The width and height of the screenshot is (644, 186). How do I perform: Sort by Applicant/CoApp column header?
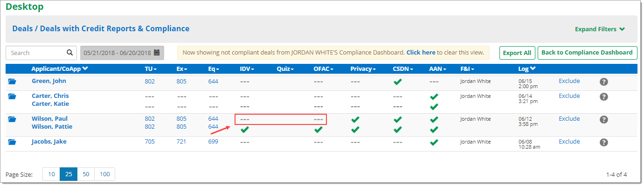60,69
